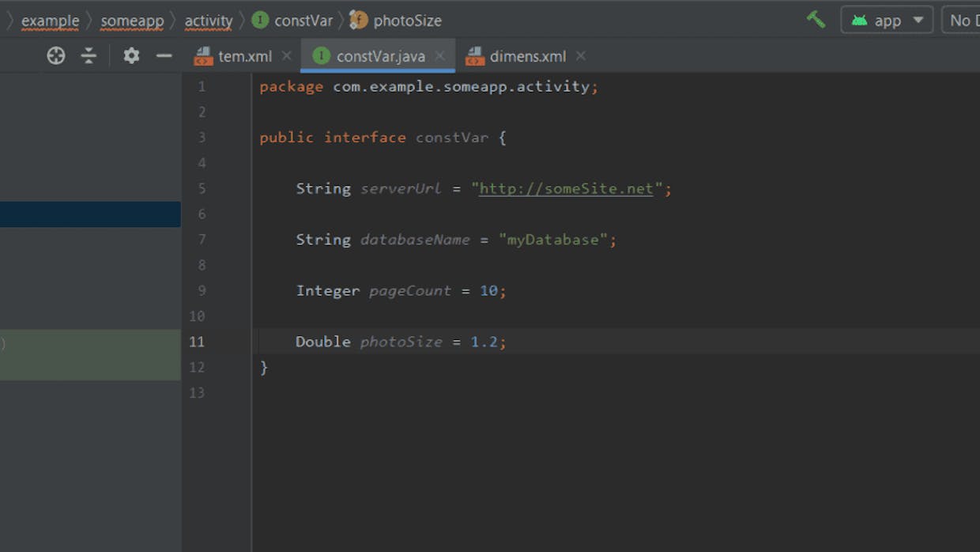Viewport: 980px width, 552px height.
Task: Click the constVar.java interface tab icon
Action: [x=322, y=55]
